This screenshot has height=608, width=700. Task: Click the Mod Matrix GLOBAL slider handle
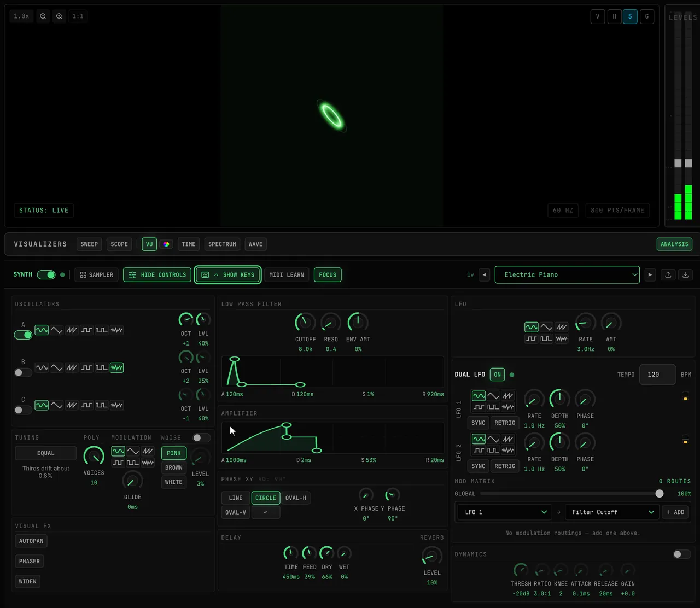(x=660, y=494)
